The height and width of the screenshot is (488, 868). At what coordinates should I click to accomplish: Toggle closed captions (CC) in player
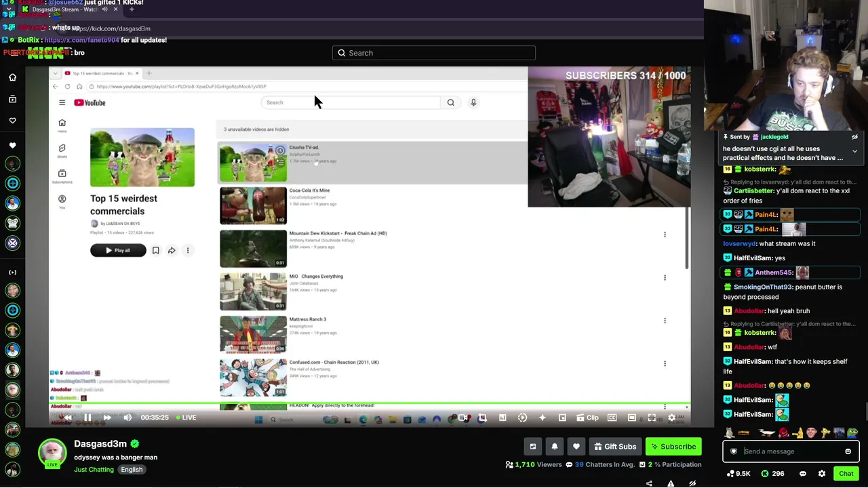pyautogui.click(x=612, y=418)
